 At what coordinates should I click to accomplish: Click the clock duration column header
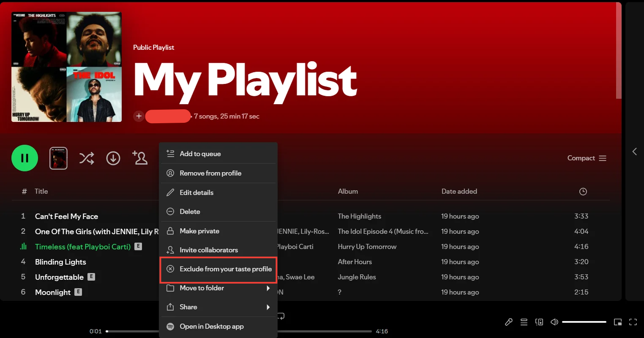[x=583, y=192]
